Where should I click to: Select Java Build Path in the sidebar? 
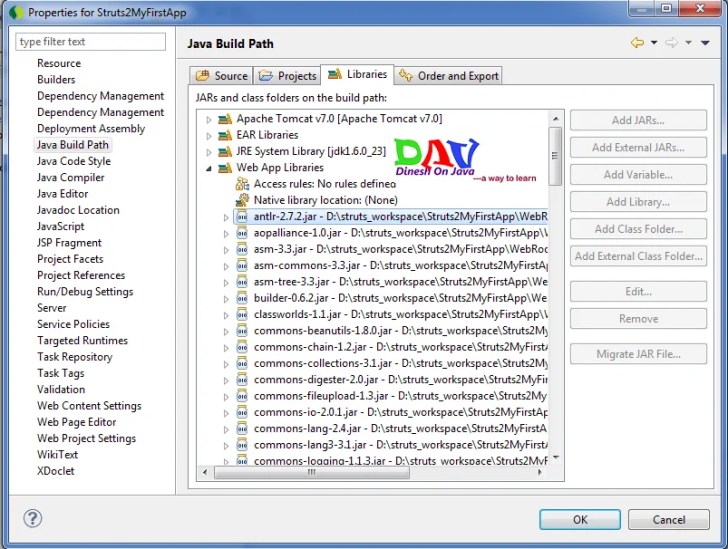(73, 145)
